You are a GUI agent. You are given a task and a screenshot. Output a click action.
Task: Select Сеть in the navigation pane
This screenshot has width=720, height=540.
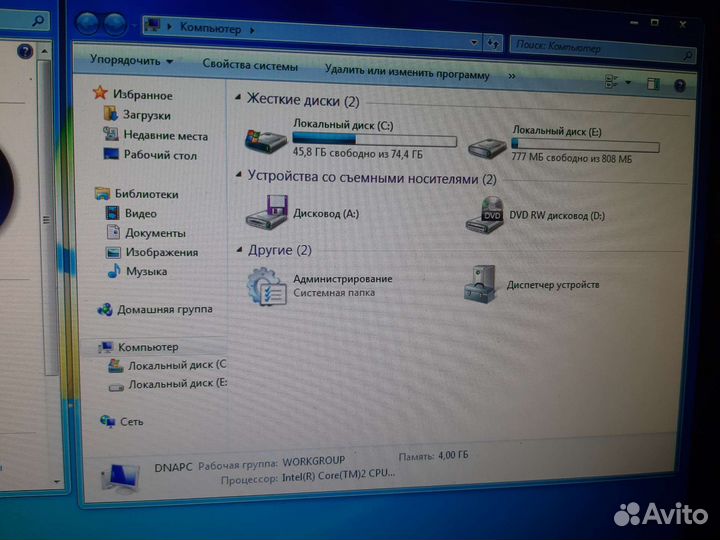(x=131, y=421)
